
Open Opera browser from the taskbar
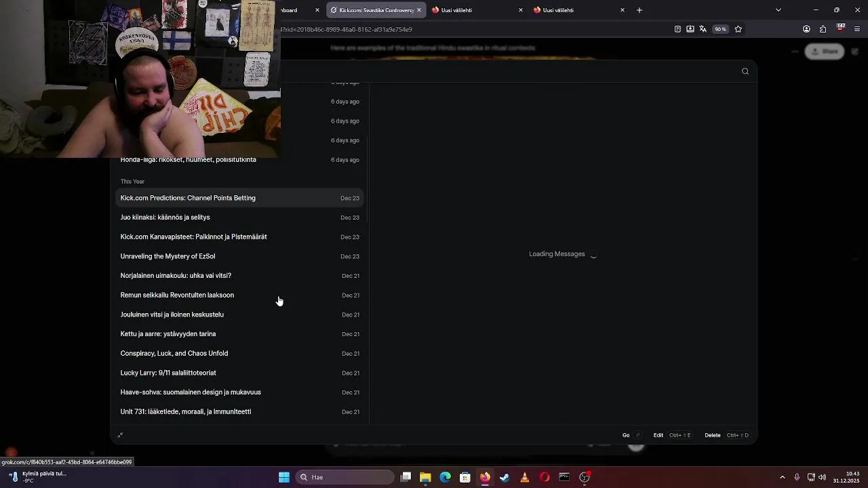click(545, 477)
